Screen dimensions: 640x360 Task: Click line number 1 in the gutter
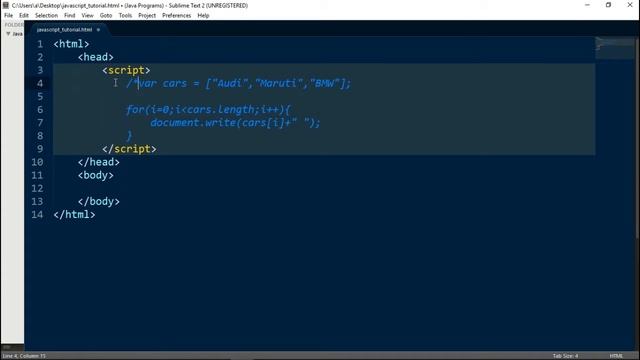pos(40,44)
